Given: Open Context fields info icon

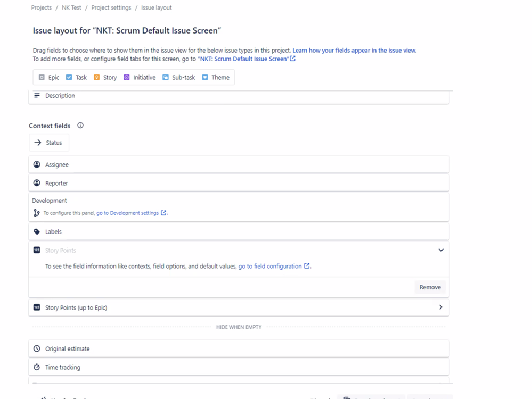Looking at the screenshot, I should pos(80,126).
